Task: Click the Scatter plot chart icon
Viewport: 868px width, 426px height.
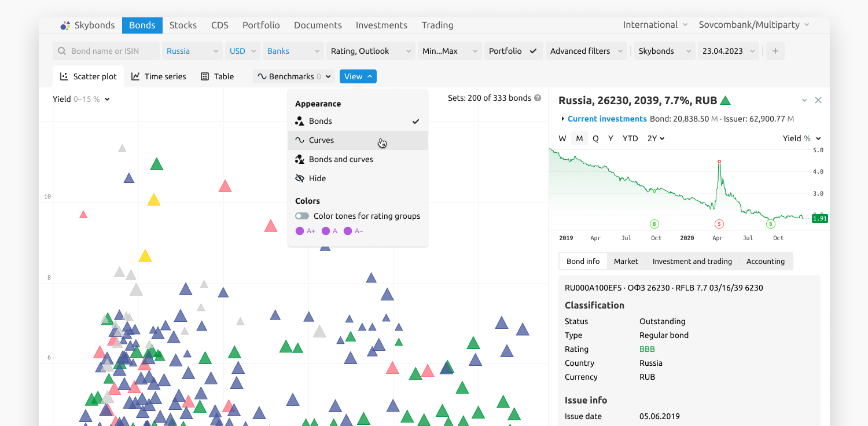Action: (x=64, y=76)
